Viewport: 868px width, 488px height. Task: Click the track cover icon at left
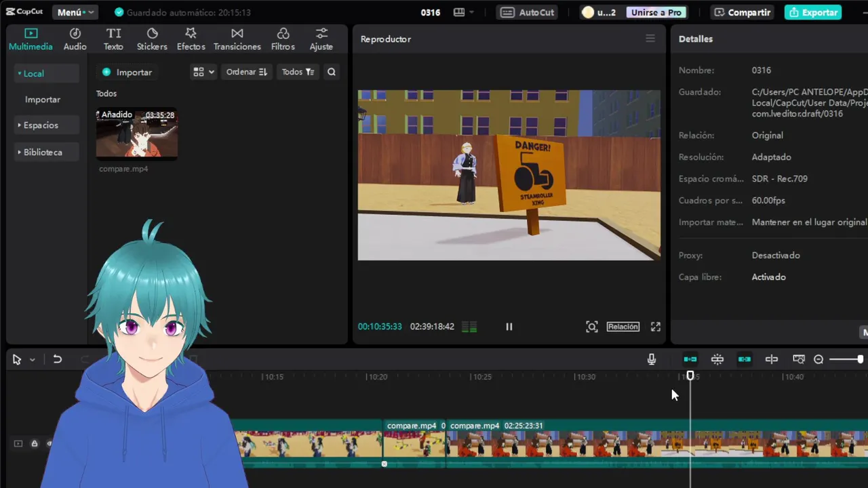(x=18, y=443)
